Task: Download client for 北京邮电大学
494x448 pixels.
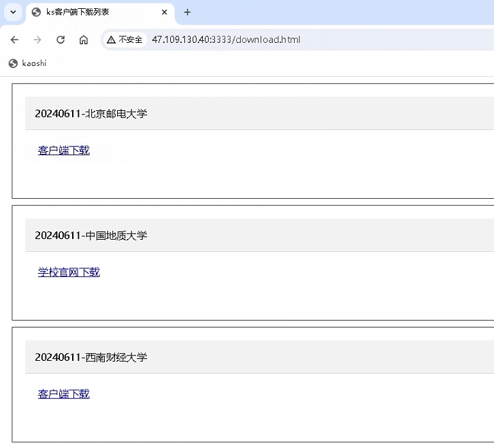Action: click(64, 150)
